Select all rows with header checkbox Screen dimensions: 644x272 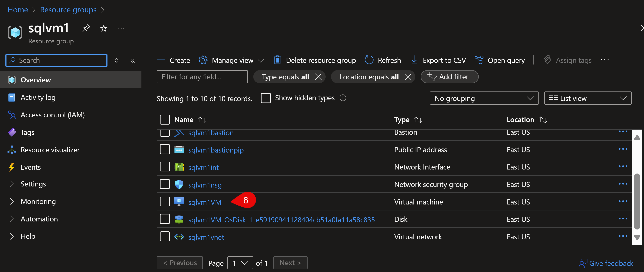(165, 120)
